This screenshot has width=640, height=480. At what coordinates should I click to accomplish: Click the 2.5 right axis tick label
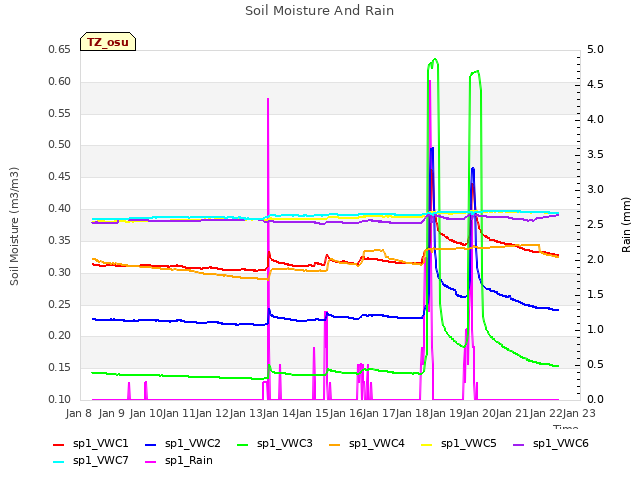pos(595,224)
